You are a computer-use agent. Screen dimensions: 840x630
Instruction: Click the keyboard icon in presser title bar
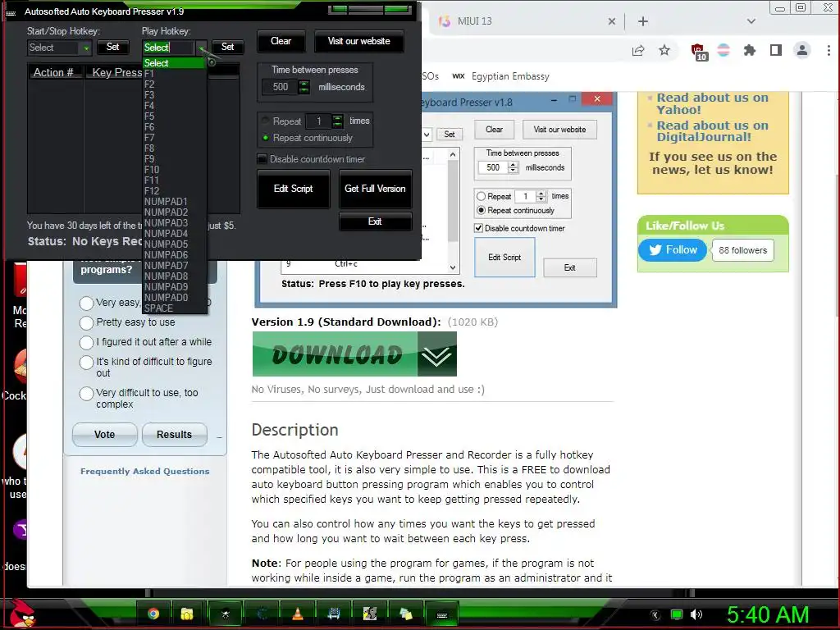click(x=11, y=11)
